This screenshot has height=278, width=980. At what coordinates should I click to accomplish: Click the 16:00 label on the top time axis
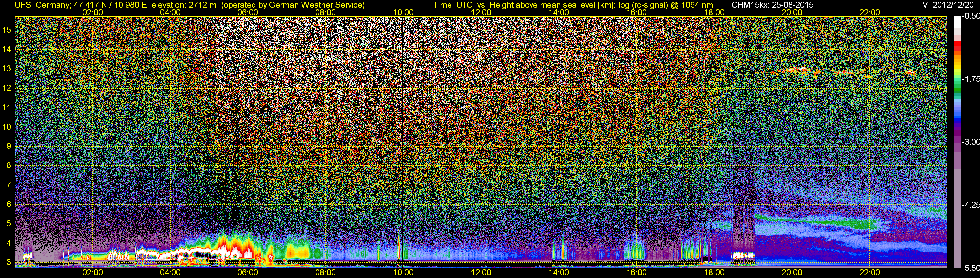tap(636, 12)
